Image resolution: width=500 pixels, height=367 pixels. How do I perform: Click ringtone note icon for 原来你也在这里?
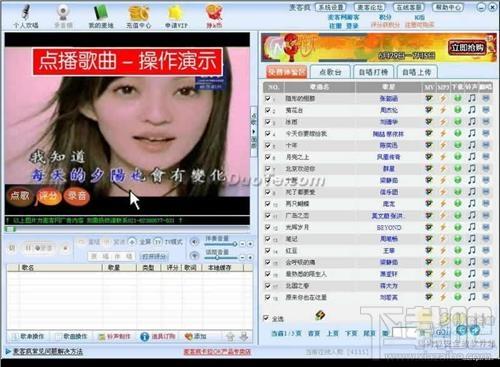(x=472, y=297)
